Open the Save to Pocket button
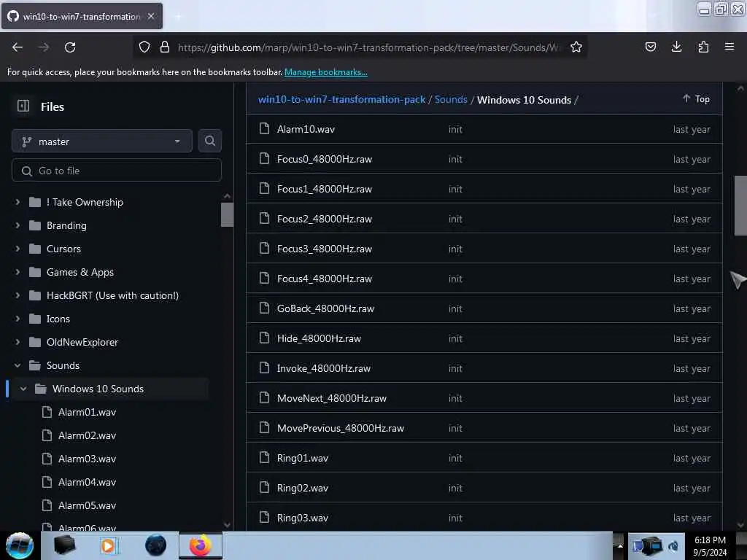This screenshot has height=560, width=747. tap(650, 47)
